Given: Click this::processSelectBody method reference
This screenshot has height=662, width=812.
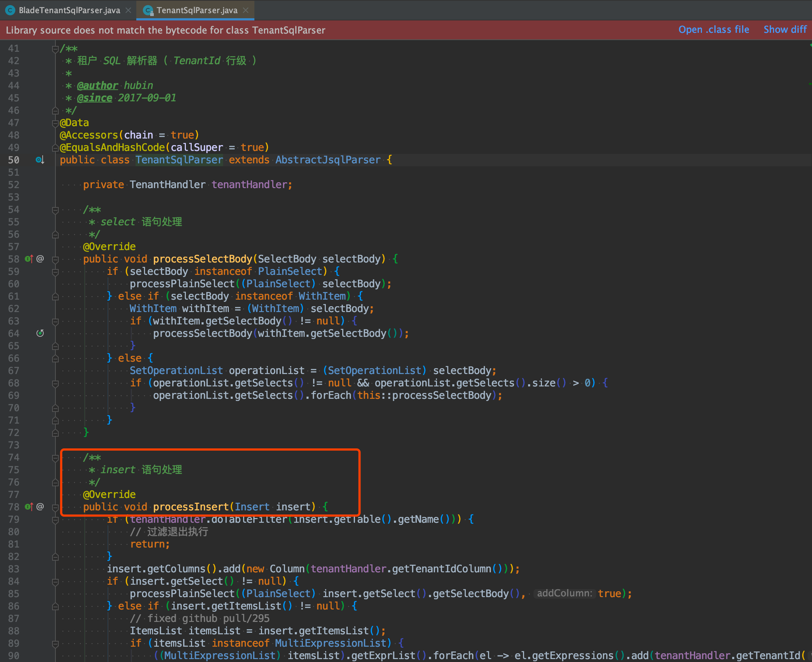Looking at the screenshot, I should [x=424, y=396].
